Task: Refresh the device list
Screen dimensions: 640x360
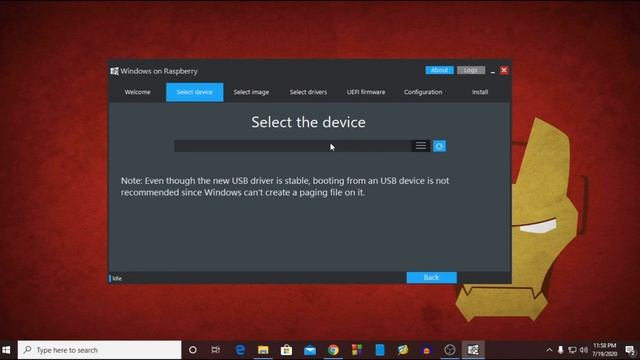Action: coord(439,146)
